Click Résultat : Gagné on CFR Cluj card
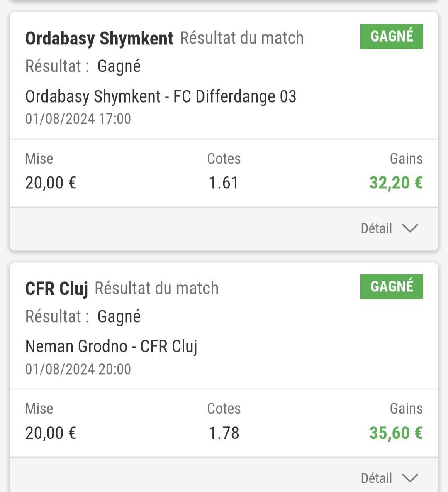The height and width of the screenshot is (492, 448). (x=83, y=317)
